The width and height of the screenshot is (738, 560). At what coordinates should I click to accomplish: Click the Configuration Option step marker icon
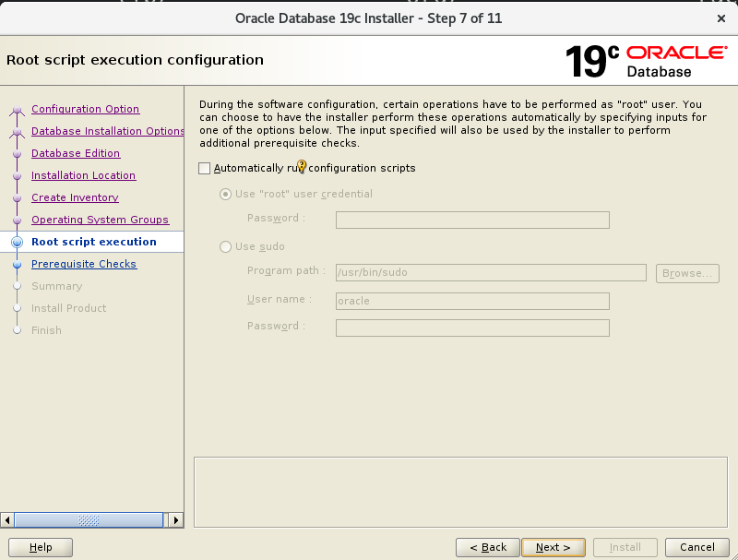[17, 110]
